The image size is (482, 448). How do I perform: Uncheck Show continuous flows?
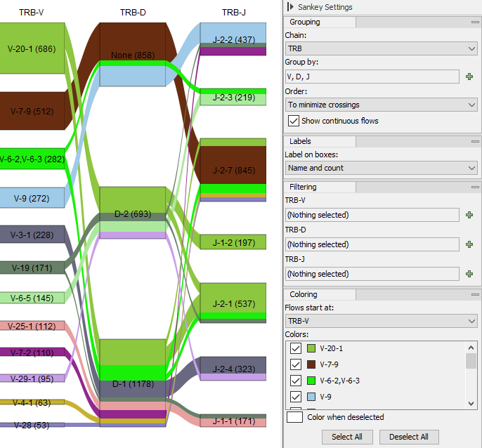click(x=294, y=121)
